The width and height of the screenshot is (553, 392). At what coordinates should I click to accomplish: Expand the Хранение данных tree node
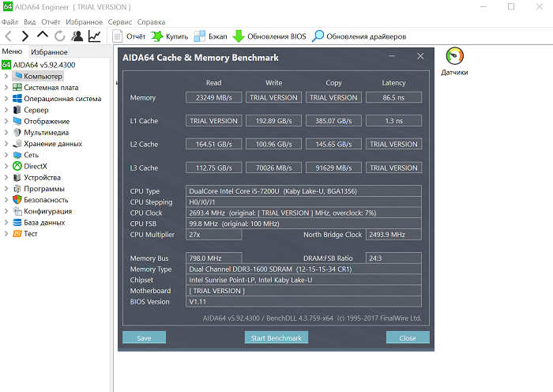tap(6, 144)
